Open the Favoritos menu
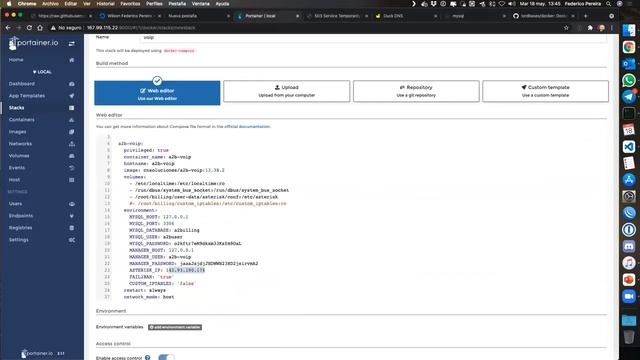Viewport: 640px width, 360px height. [130, 4]
